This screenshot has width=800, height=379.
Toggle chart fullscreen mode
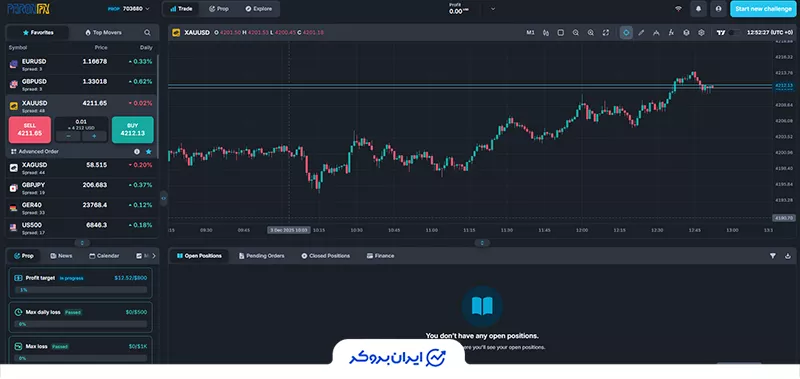pos(606,33)
